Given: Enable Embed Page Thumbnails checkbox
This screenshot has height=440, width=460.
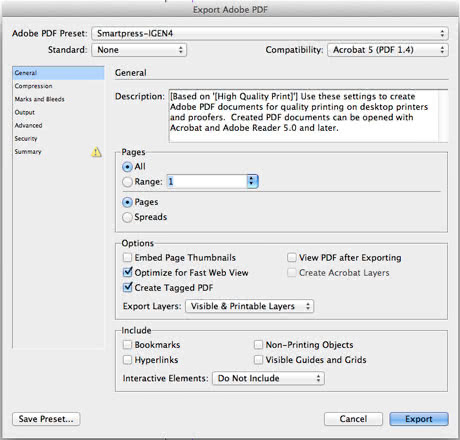Looking at the screenshot, I should (127, 257).
